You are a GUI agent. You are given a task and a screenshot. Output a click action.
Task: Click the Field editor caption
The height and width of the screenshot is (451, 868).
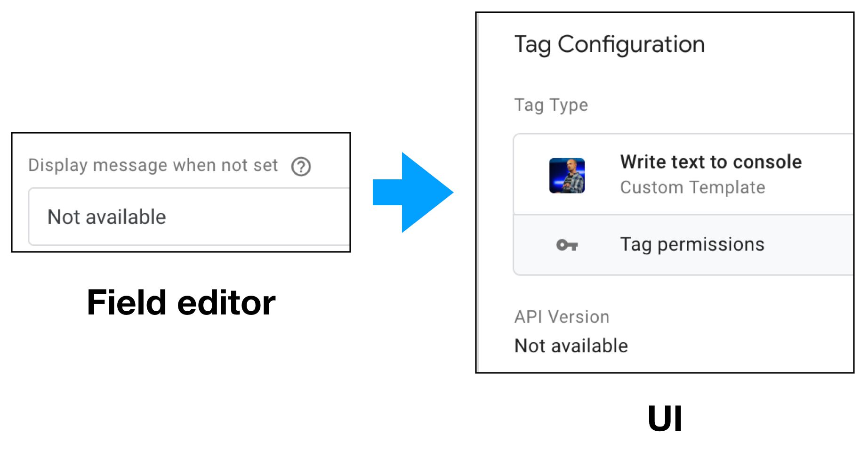click(181, 302)
